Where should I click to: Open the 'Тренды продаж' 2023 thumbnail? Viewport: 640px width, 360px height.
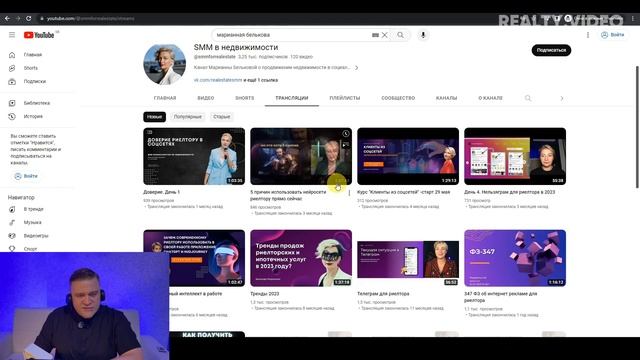pyautogui.click(x=301, y=258)
